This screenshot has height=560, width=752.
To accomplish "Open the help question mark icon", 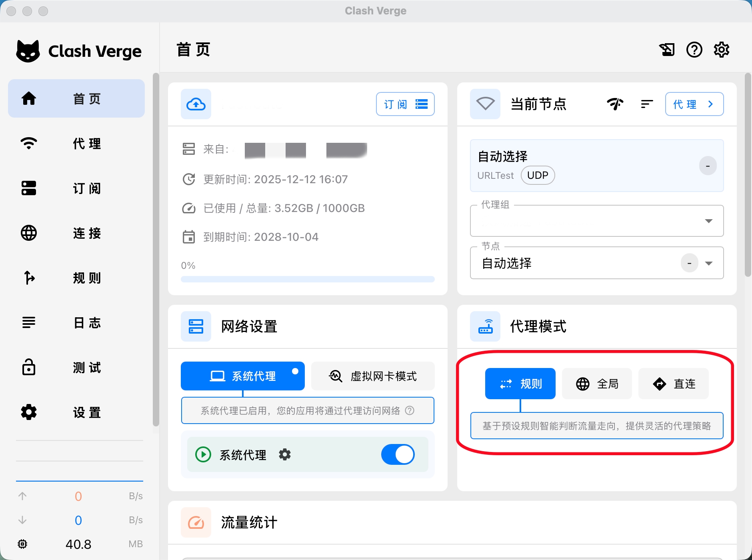I will pyautogui.click(x=694, y=50).
